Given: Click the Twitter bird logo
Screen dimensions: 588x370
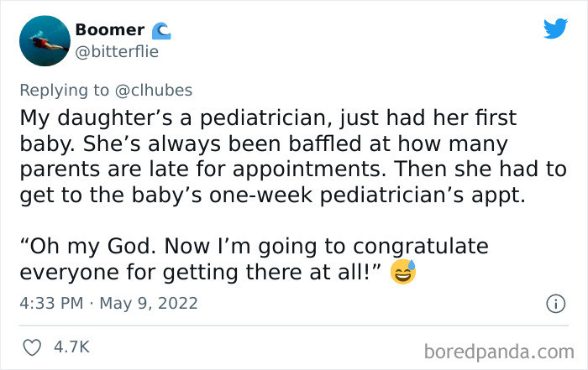Looking at the screenshot, I should [x=555, y=29].
